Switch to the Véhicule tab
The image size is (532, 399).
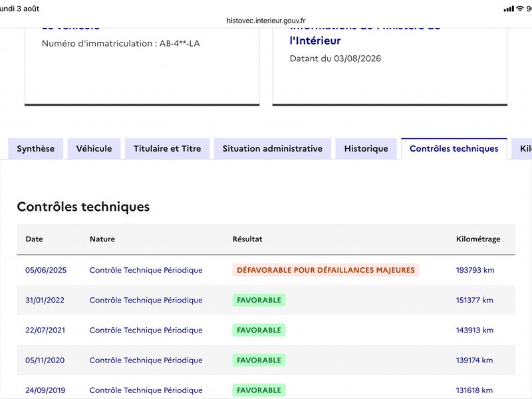[94, 148]
